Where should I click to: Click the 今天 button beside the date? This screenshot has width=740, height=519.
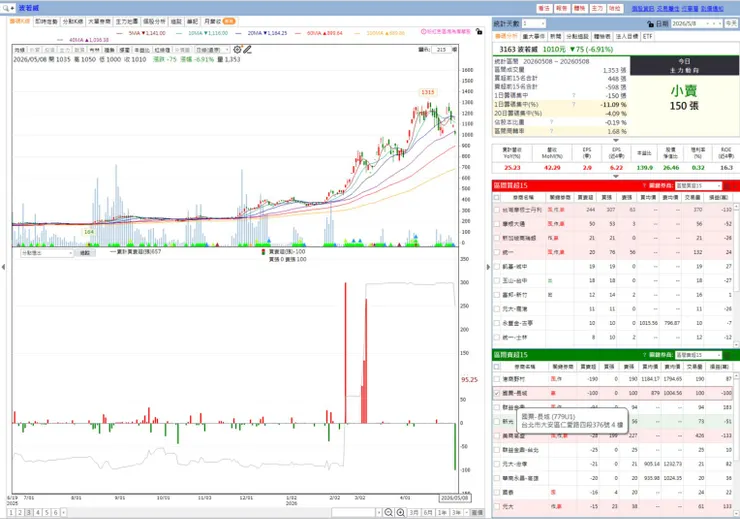pyautogui.click(x=731, y=24)
